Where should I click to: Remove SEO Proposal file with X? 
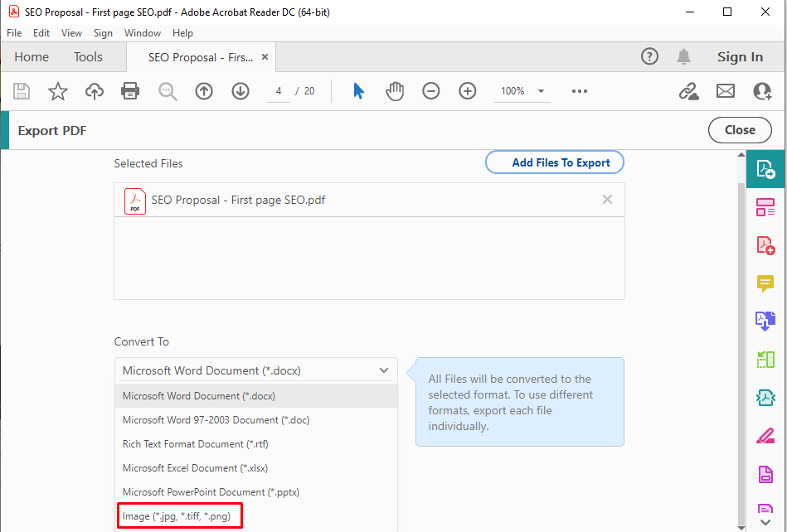tap(607, 200)
